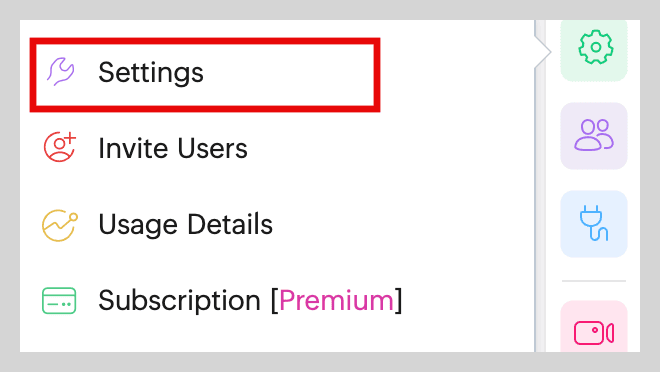The width and height of the screenshot is (660, 372).
Task: Click the yellow usage chart icon
Action: [60, 225]
